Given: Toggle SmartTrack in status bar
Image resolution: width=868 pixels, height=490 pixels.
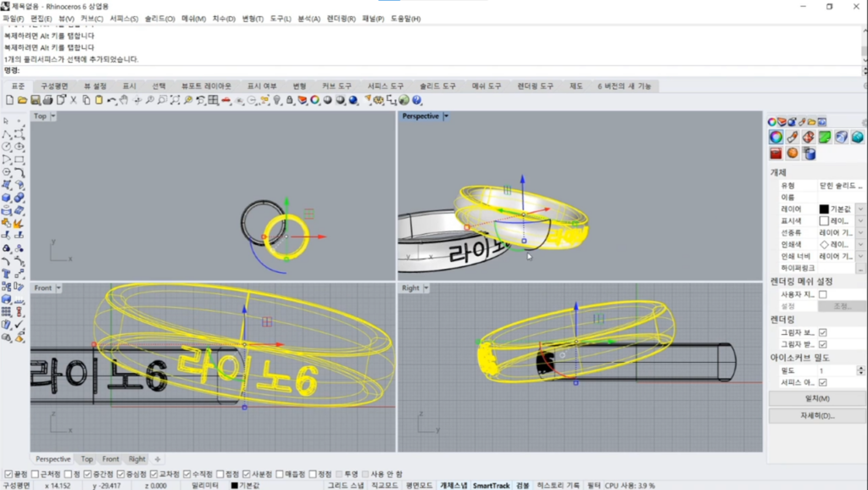Looking at the screenshot, I should tap(491, 486).
